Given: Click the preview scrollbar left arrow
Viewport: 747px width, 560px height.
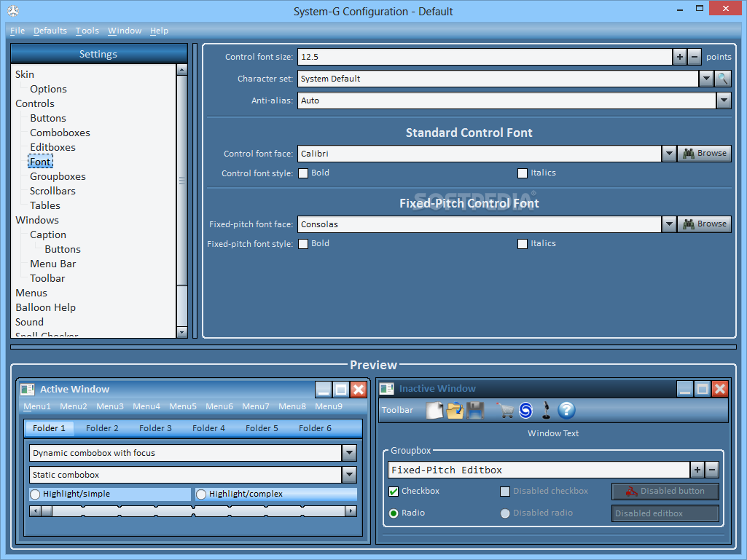Looking at the screenshot, I should coord(35,511).
